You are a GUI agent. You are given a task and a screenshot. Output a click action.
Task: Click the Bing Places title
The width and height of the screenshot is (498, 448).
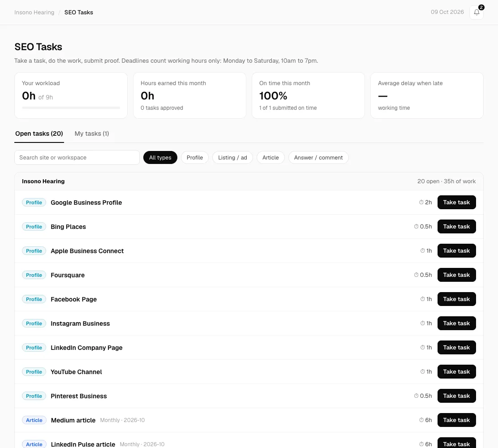[68, 227]
